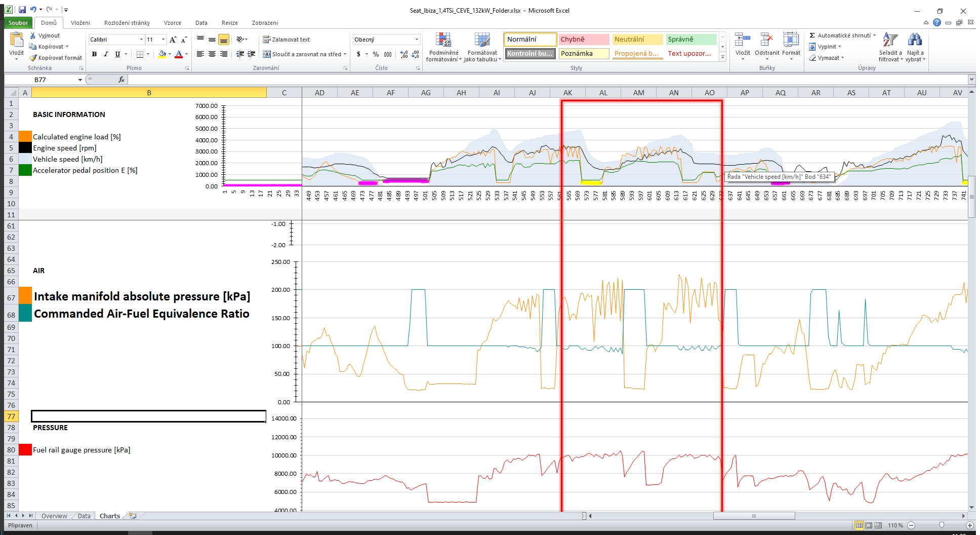This screenshot has height=535, width=980.
Task: Click the Borders icon in font group
Action: [x=140, y=54]
